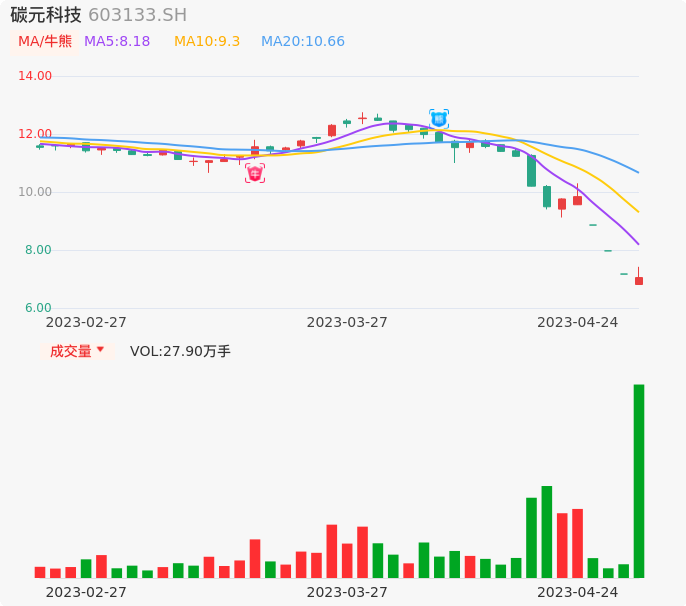Click the 14.00 price axis label
Image resolution: width=686 pixels, height=606 pixels.
pyautogui.click(x=35, y=76)
